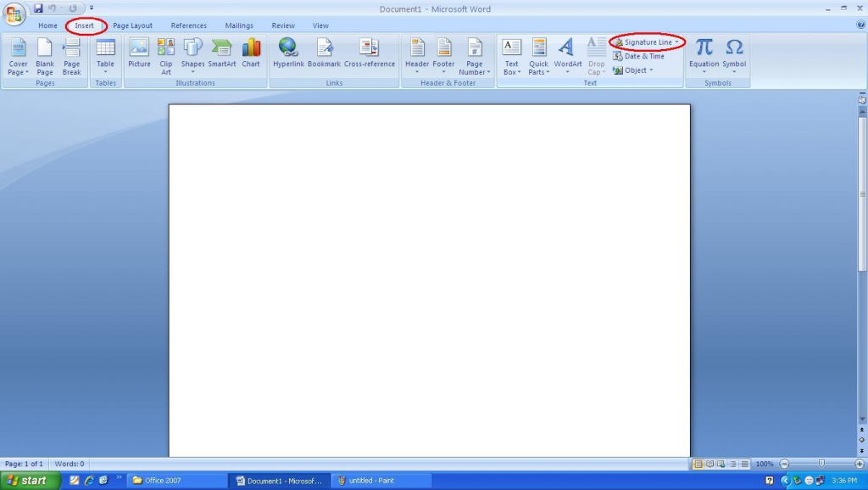The height and width of the screenshot is (490, 868).
Task: Select the Insert ribbon tab
Action: [84, 25]
